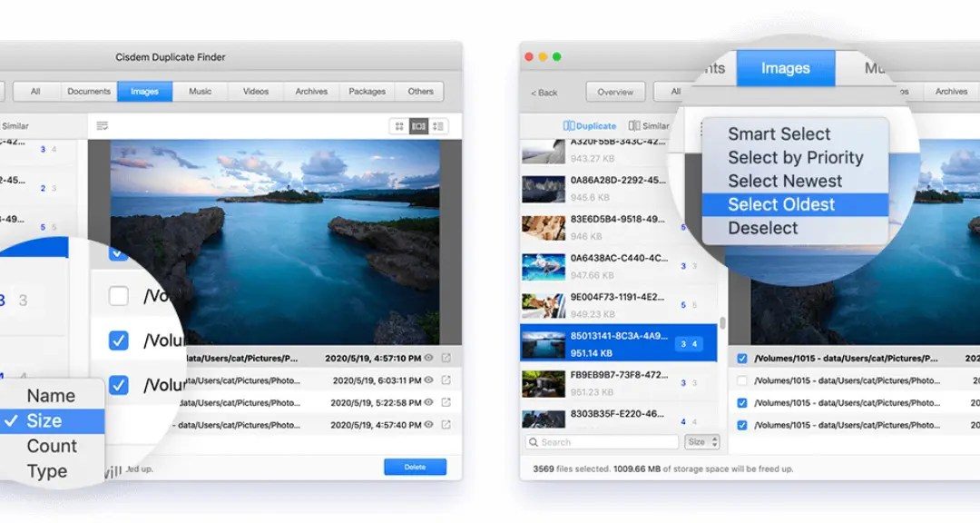
Task: Select the single preview view mode
Action: 419,127
